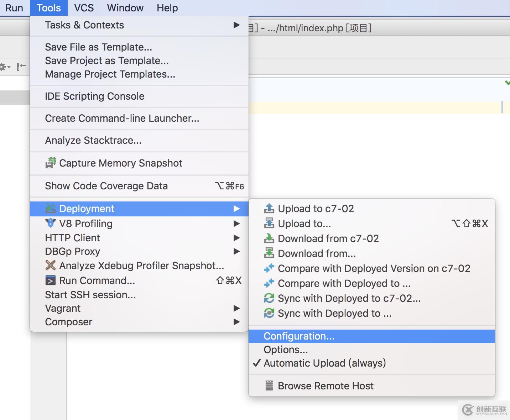Screen dimensions: 510x420
Task: Click the Upload to... arrow icon
Action: pos(269,223)
